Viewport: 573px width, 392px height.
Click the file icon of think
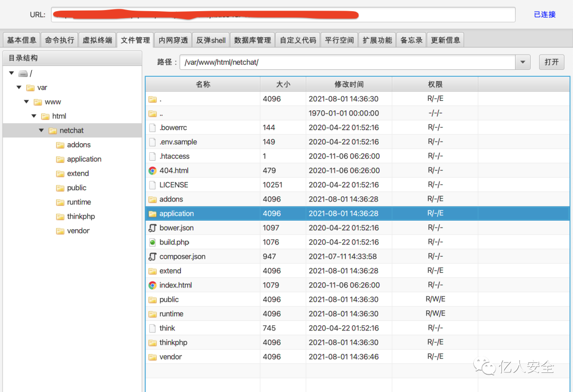click(x=152, y=328)
